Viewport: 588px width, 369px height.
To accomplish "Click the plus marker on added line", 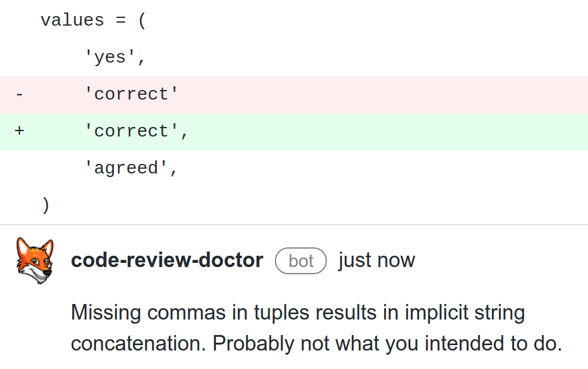I will coord(20,131).
